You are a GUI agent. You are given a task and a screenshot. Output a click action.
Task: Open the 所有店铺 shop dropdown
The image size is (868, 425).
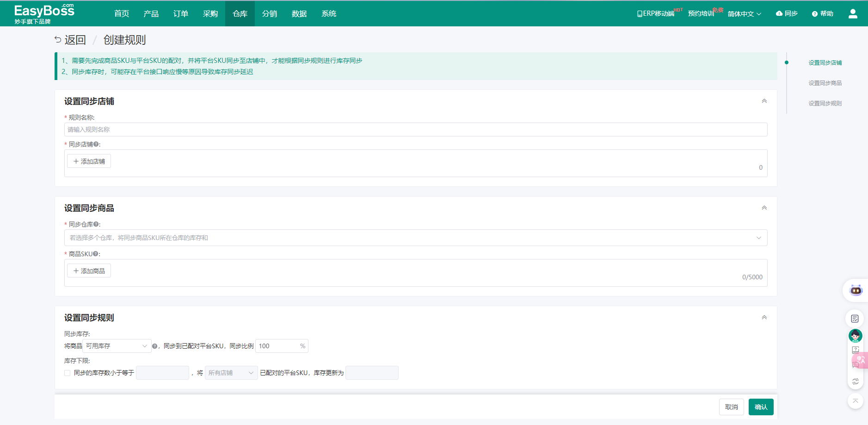click(231, 373)
